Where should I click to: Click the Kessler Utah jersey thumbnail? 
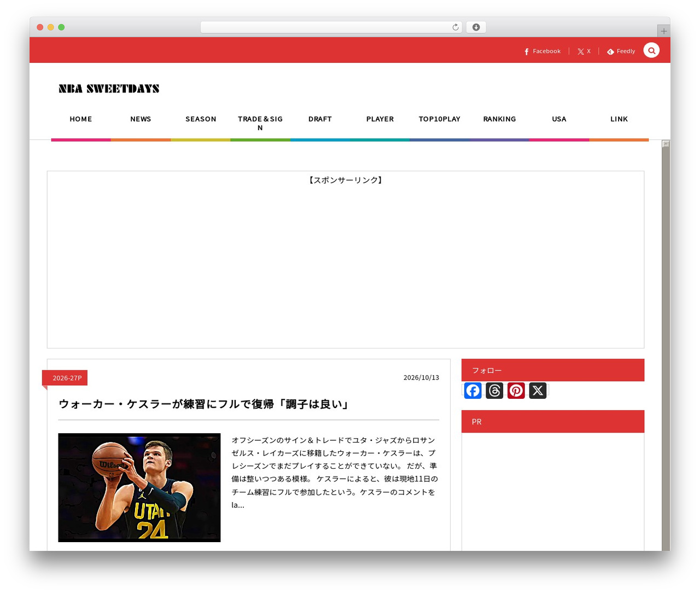click(x=139, y=487)
